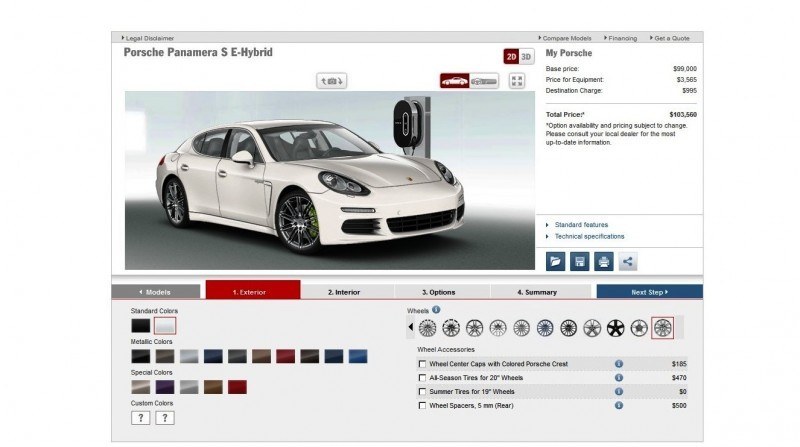Image resolution: width=800 pixels, height=447 pixels.
Task: Choose the blue-tinted multi-spoke wheel
Action: [545, 328]
